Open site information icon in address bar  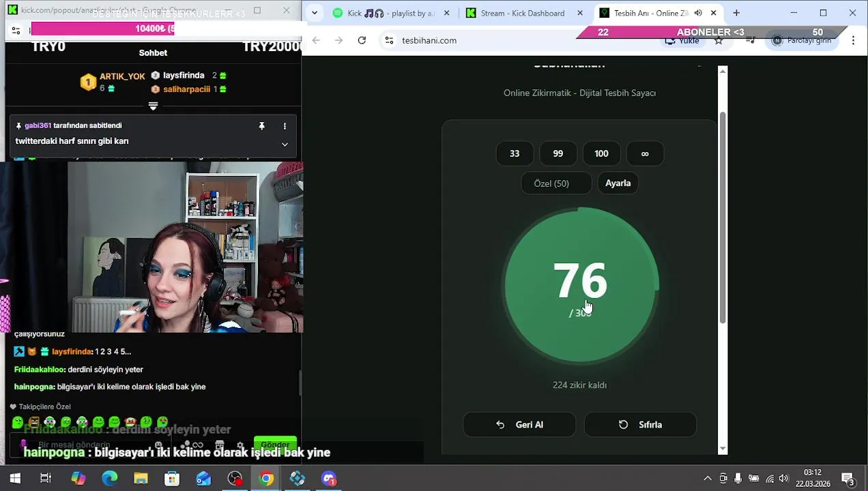[389, 40]
